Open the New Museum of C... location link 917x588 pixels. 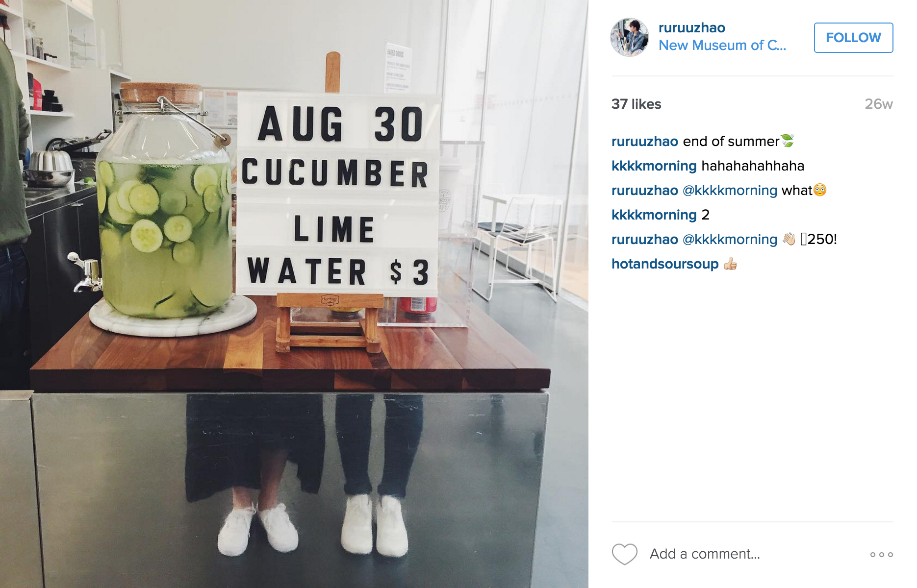point(722,46)
